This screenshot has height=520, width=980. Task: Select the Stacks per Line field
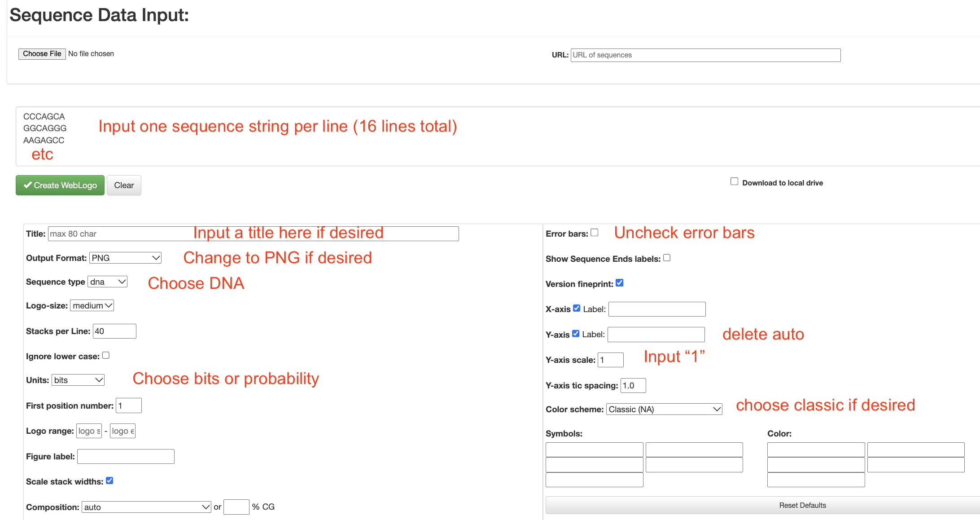(x=114, y=331)
